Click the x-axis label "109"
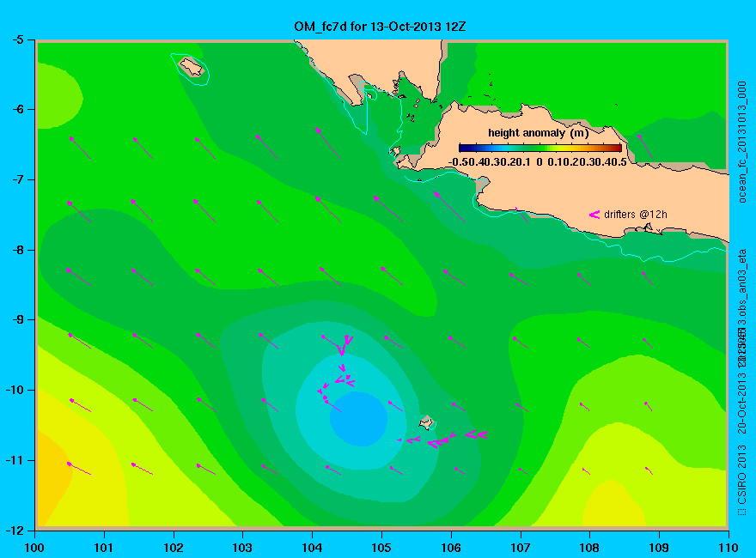Viewport: 756px width, 558px height. pos(659,548)
